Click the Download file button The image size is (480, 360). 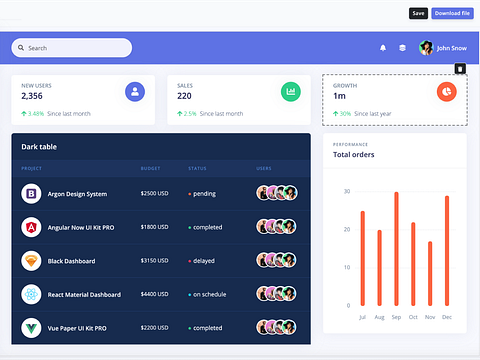coord(452,13)
